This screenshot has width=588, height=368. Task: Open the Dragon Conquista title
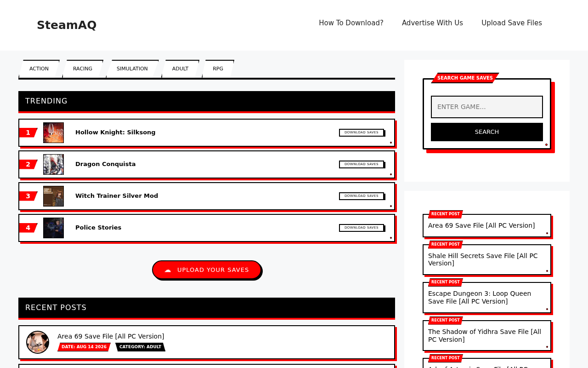pos(106,164)
